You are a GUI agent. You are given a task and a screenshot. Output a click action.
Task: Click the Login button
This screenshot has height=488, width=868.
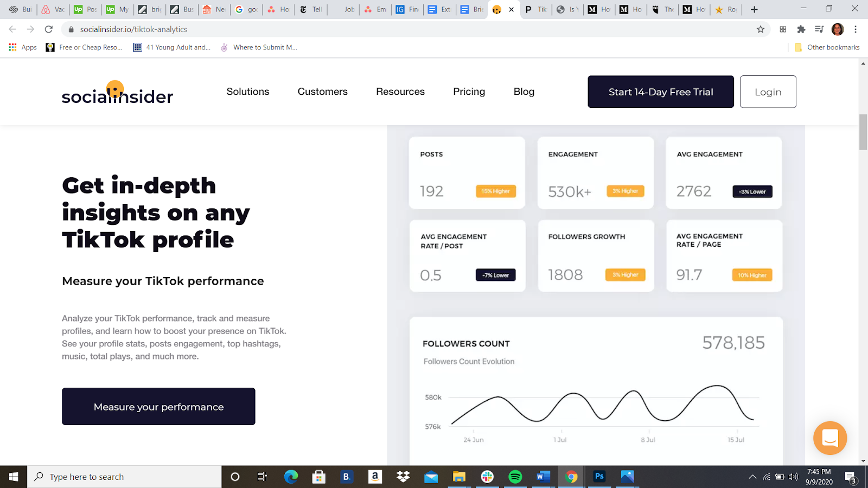click(x=768, y=92)
